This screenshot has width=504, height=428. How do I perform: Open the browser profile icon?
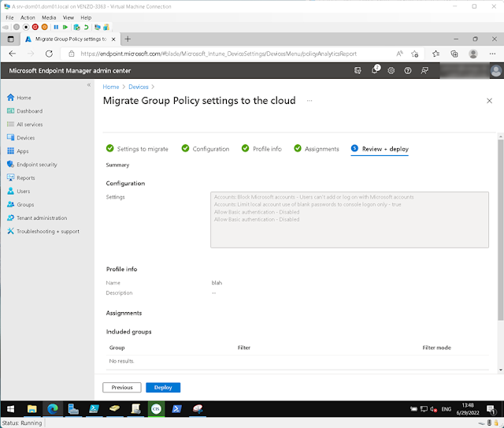tap(473, 54)
